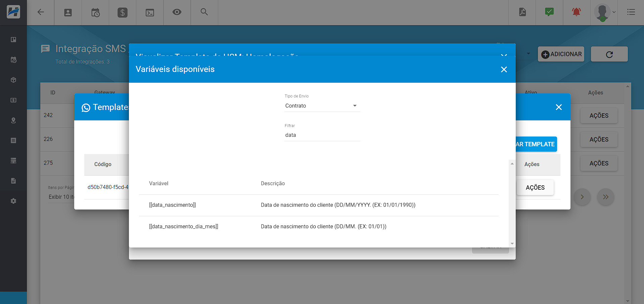
Task: Click the Descrição column header
Action: tap(273, 183)
